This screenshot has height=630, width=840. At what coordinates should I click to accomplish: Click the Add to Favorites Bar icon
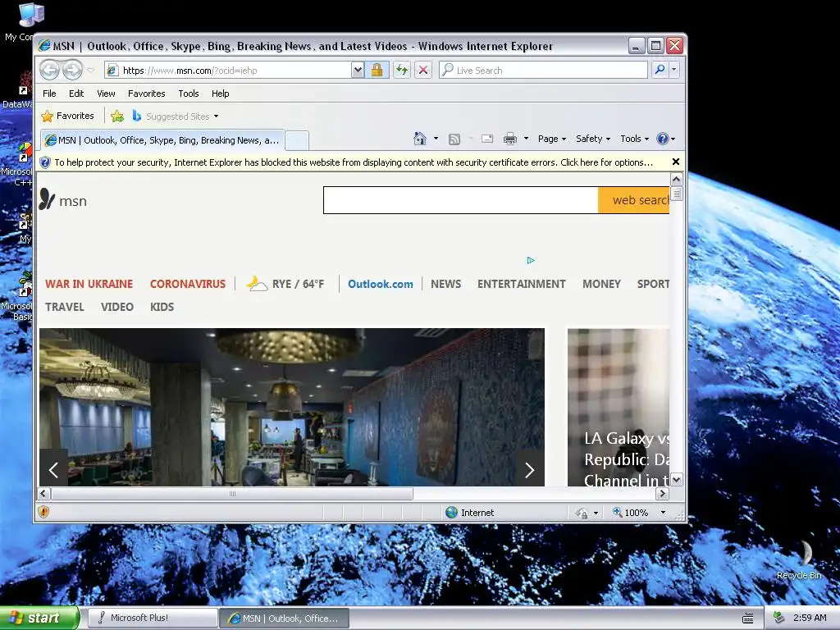click(x=117, y=116)
